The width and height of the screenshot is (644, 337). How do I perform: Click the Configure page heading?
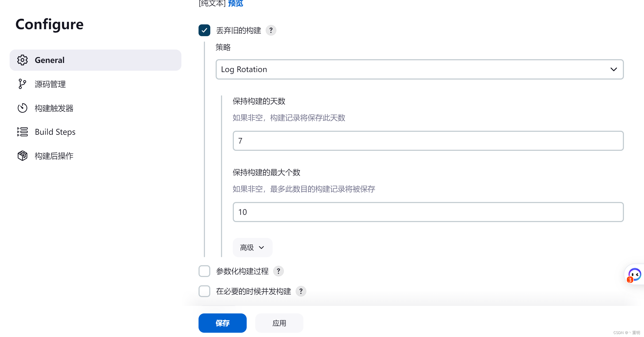pos(49,25)
